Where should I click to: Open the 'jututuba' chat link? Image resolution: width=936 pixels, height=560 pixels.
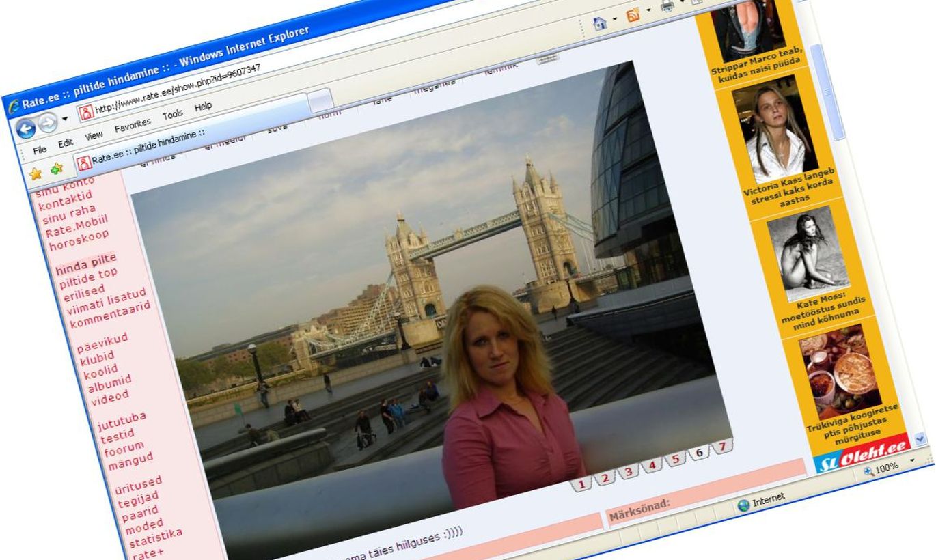[122, 422]
